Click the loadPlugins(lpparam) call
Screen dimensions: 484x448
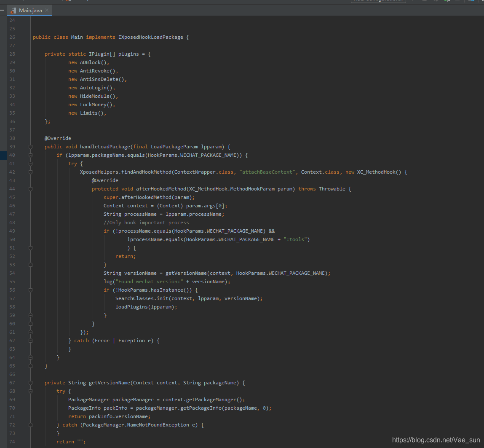tap(145, 307)
